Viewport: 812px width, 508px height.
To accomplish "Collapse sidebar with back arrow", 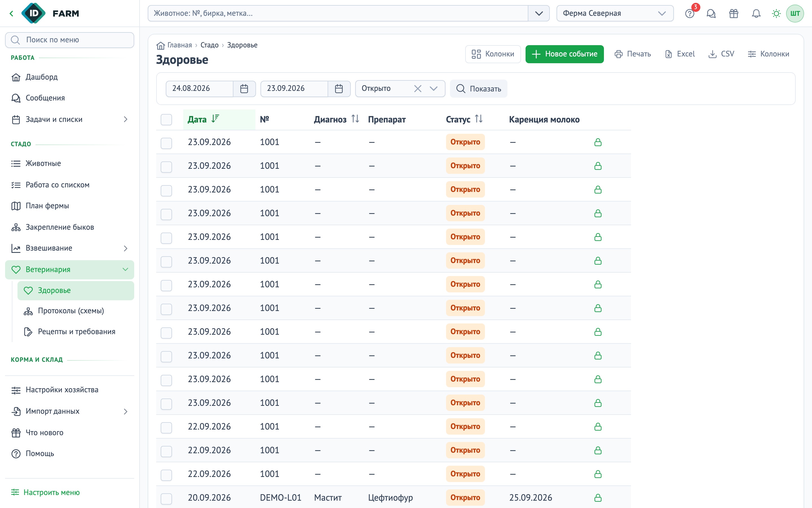I will click(x=12, y=14).
